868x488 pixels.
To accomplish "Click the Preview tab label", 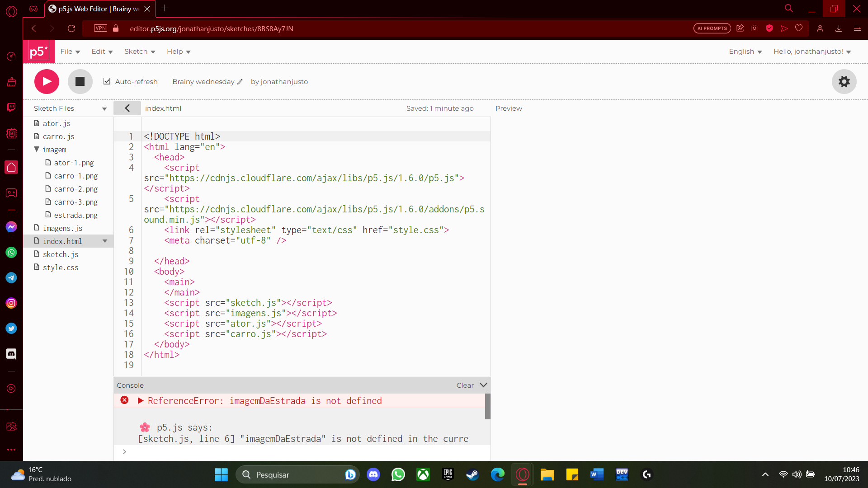I will click(509, 108).
